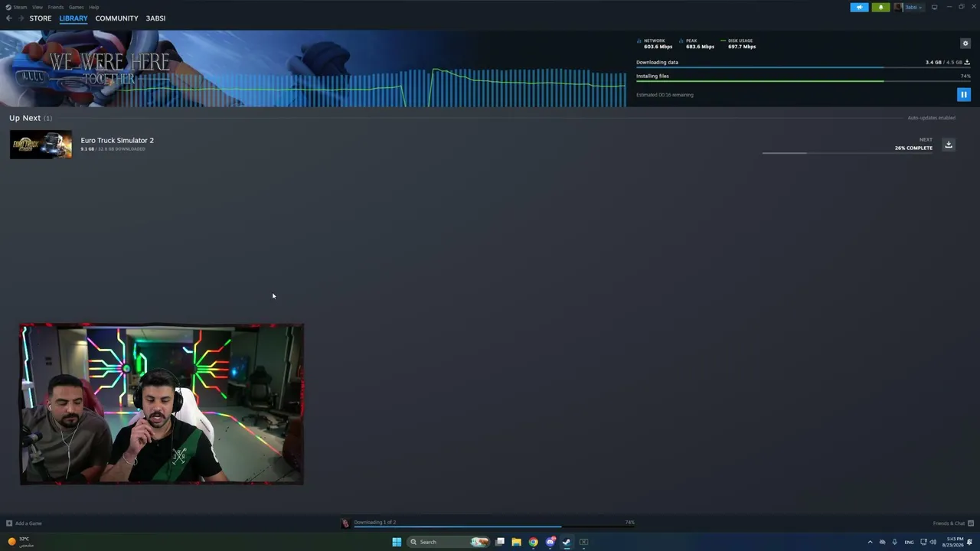Screen dimensions: 980x551
Task: Click the Network 603.6 Mbps stat
Action: (655, 44)
